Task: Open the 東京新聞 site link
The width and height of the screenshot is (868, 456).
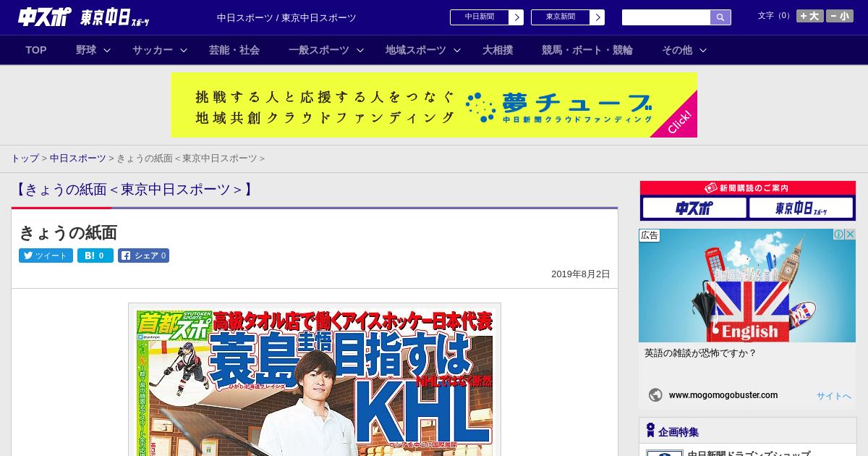Action: (x=567, y=17)
